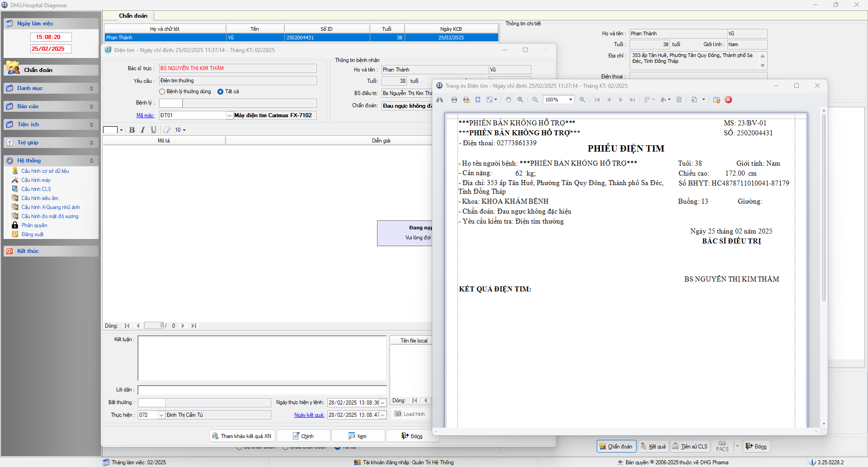
Task: Expand the Trợ giúp sidebar group
Action: point(52,143)
